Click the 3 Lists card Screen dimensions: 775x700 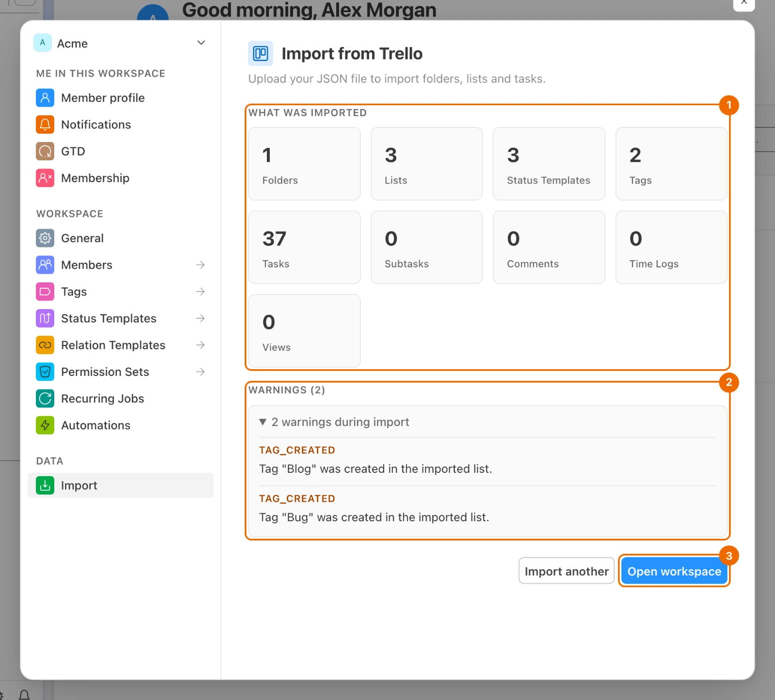point(426,164)
